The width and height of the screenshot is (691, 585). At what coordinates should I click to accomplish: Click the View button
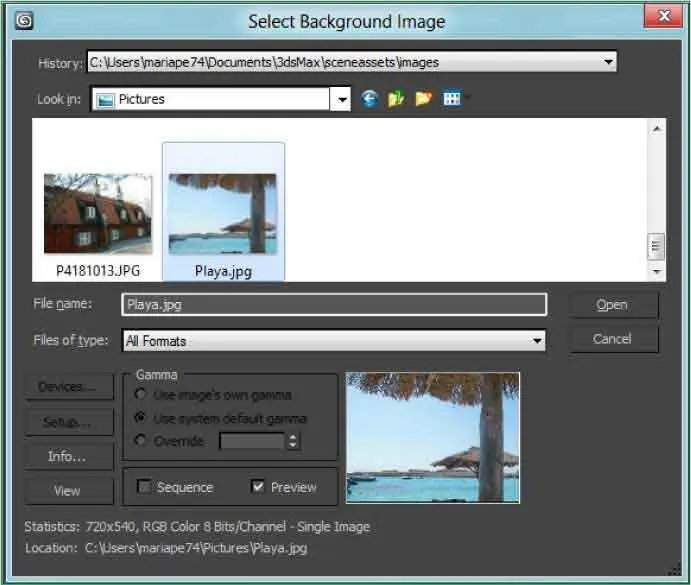(x=69, y=491)
